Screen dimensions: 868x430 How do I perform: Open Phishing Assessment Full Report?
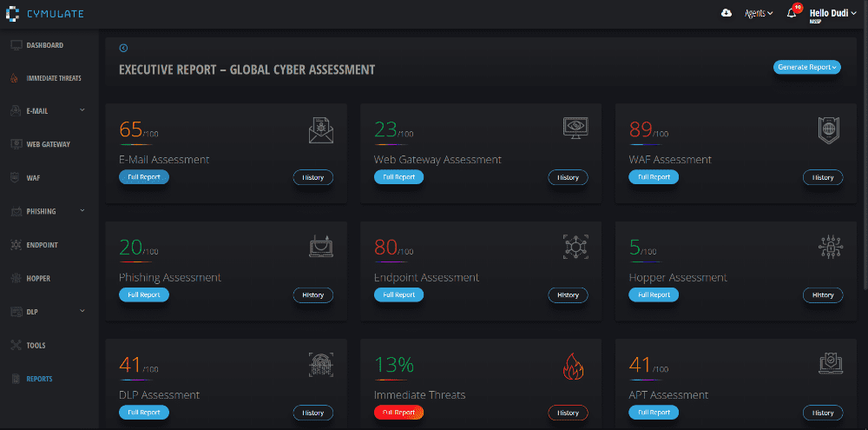144,294
